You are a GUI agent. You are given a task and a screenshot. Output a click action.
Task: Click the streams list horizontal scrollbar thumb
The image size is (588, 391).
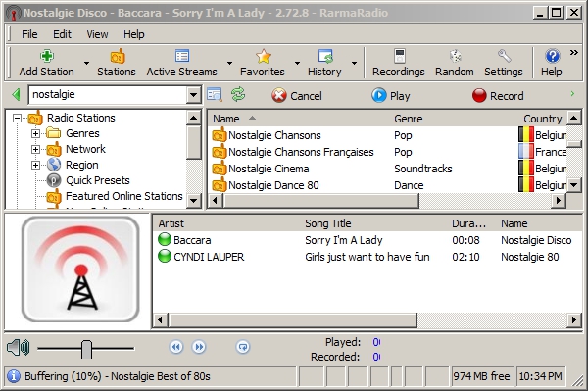(293, 320)
